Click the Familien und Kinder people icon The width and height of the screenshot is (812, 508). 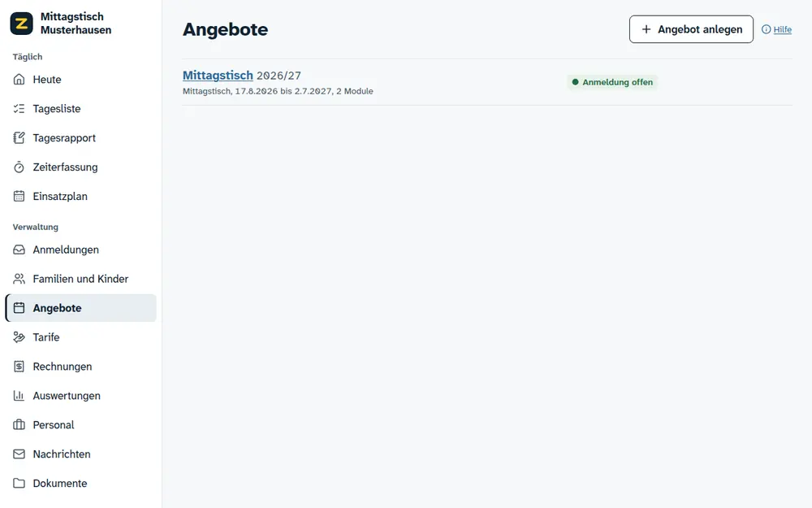pos(19,279)
